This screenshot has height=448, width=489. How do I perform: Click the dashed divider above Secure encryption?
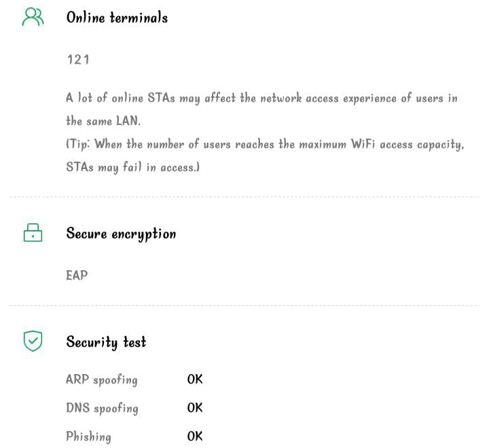click(x=244, y=198)
